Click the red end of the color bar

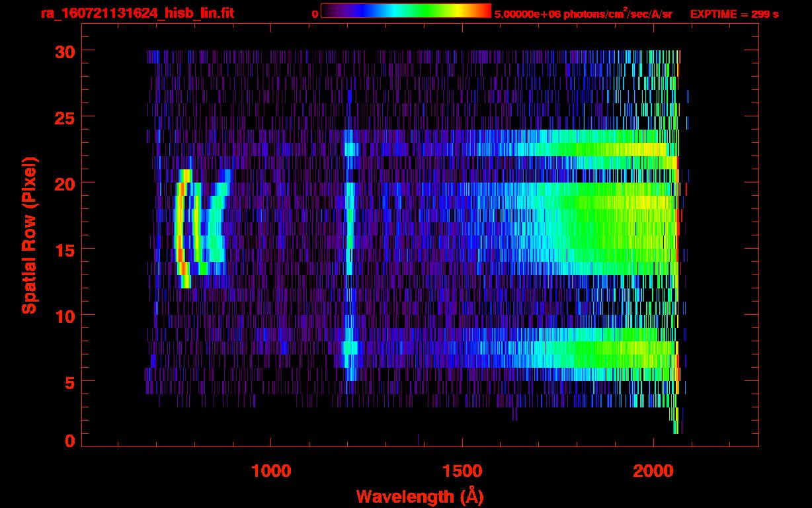(483, 11)
